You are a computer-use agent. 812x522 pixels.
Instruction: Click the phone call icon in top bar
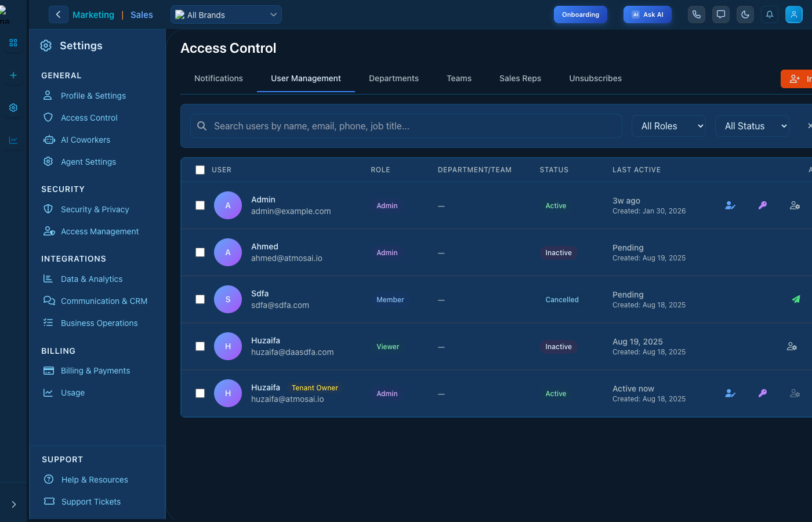tap(697, 14)
